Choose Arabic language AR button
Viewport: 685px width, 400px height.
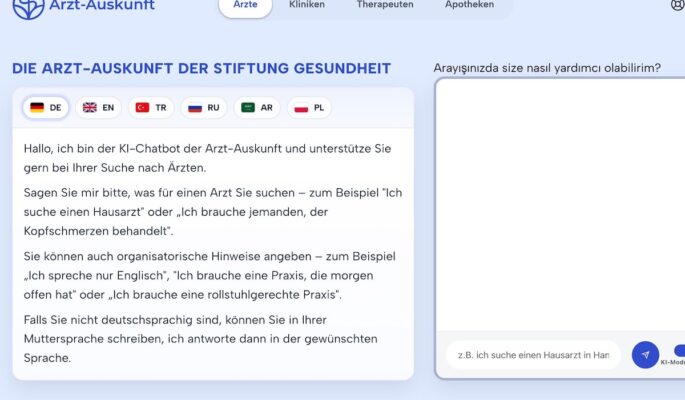point(257,107)
